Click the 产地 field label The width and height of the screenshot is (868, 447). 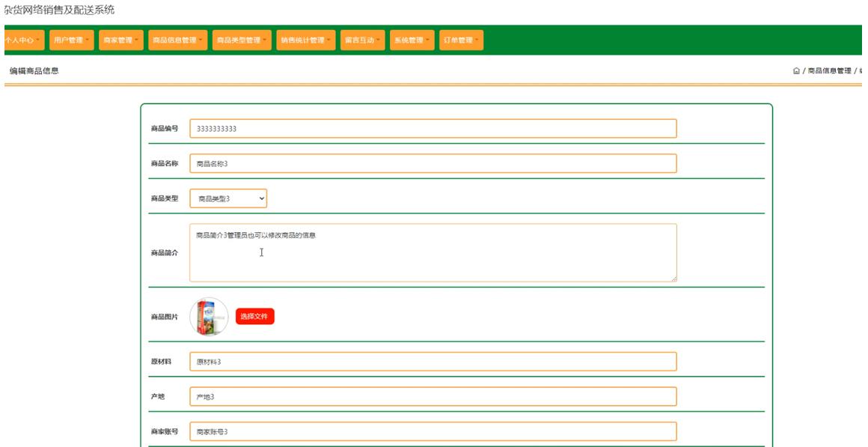tap(158, 397)
